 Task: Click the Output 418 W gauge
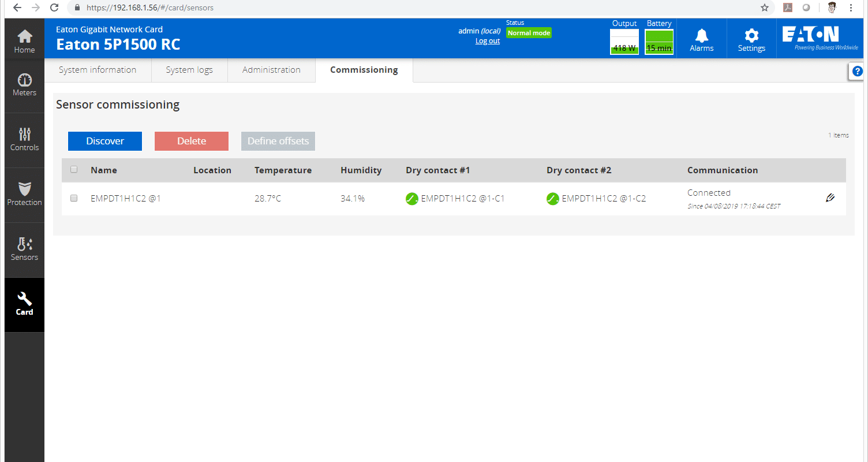pos(624,42)
